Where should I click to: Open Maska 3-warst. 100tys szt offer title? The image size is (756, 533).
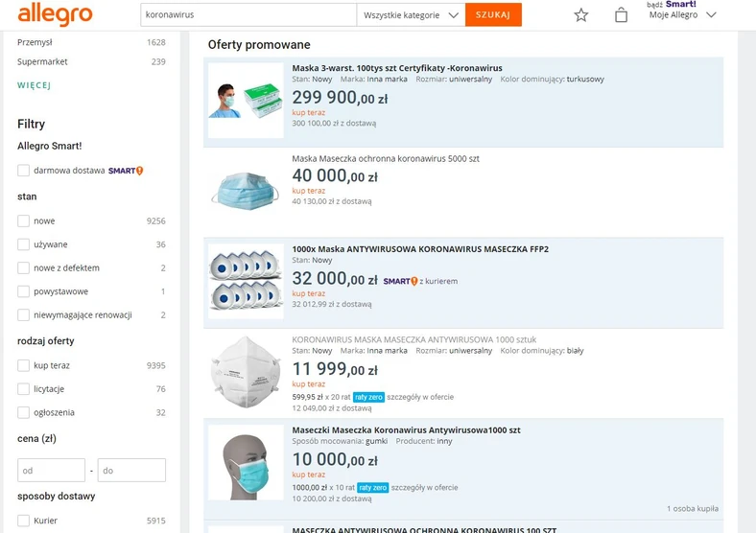tap(397, 68)
